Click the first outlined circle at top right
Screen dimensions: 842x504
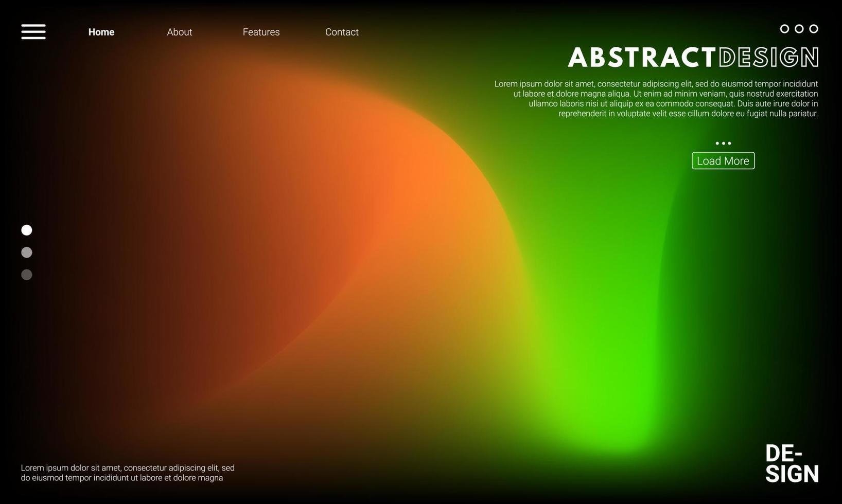click(x=784, y=29)
